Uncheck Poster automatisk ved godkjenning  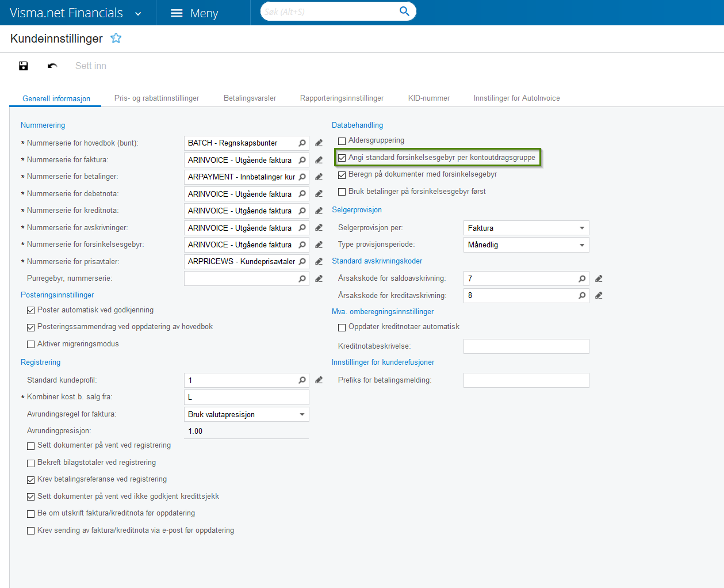tap(31, 311)
